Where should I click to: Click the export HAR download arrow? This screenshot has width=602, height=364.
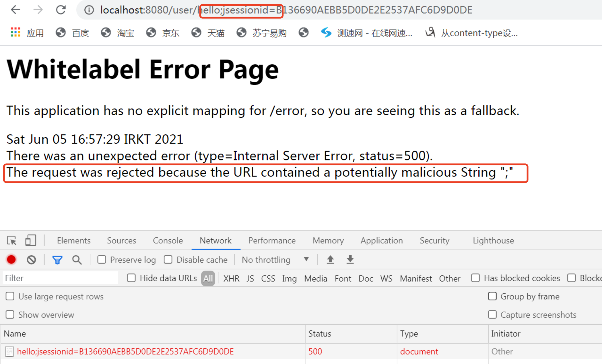click(x=350, y=260)
